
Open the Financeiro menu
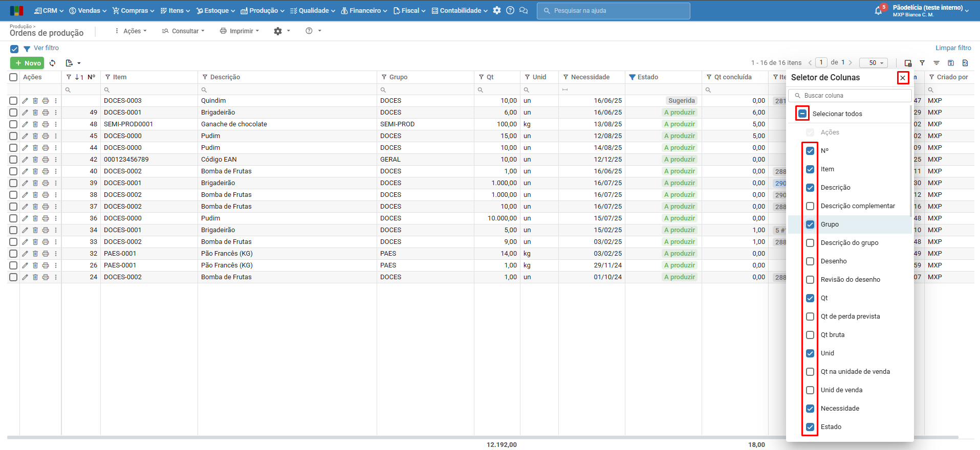[364, 11]
